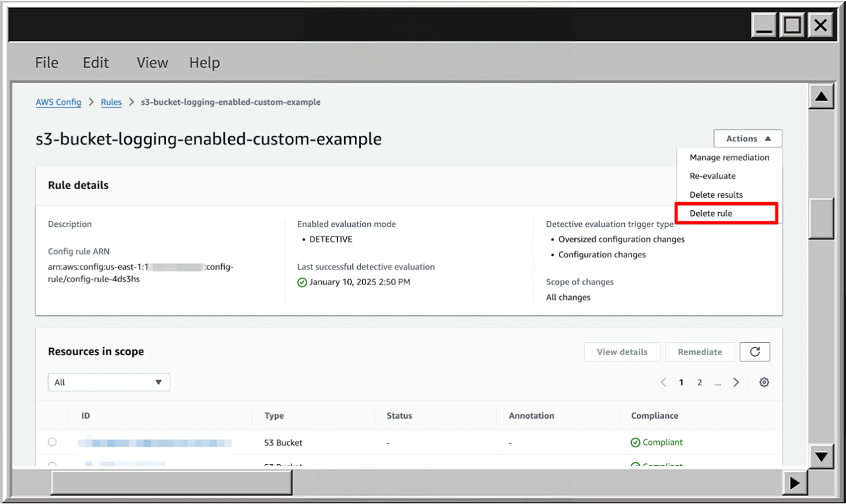This screenshot has width=846, height=504.
Task: Click the Type column header
Action: pos(274,416)
